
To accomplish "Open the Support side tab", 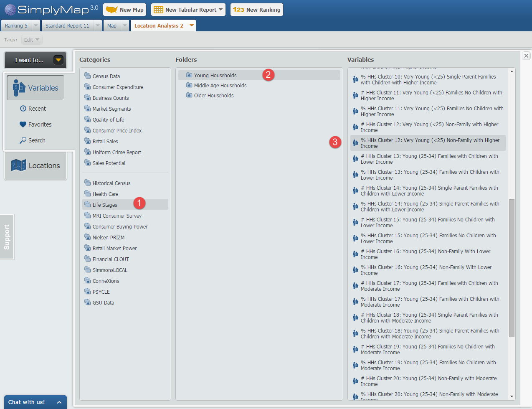I will coord(7,237).
